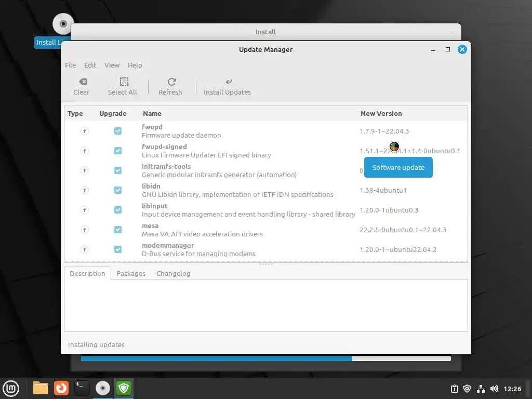Uncheck the fwupd upgrade checkbox

click(x=118, y=131)
